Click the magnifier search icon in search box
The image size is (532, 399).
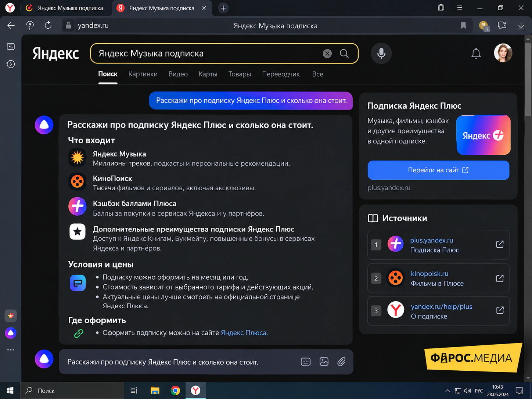click(x=344, y=54)
